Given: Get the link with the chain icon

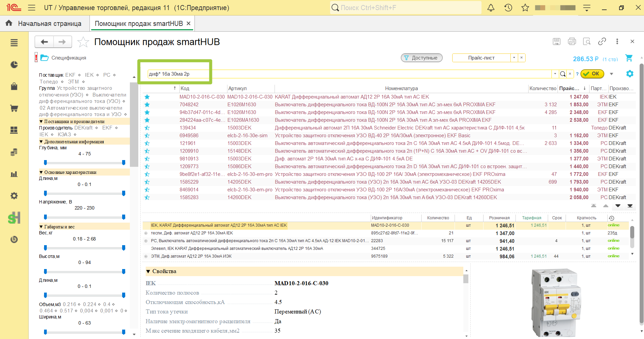Looking at the screenshot, I should [602, 41].
